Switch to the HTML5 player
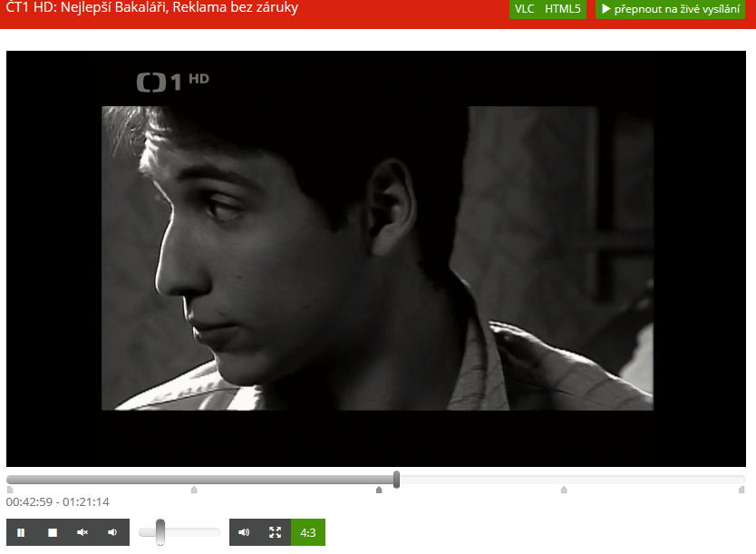Image resolution: width=756 pixels, height=554 pixels. [x=563, y=9]
